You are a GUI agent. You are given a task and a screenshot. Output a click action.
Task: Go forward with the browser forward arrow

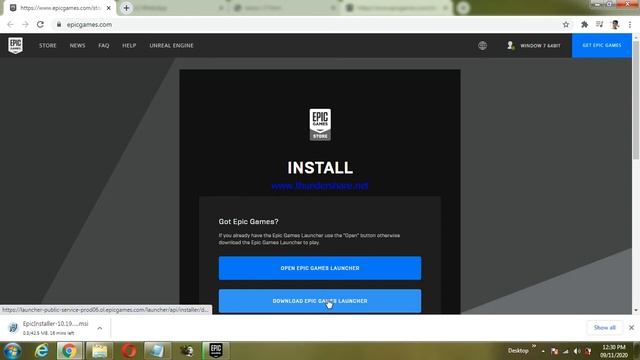25,24
